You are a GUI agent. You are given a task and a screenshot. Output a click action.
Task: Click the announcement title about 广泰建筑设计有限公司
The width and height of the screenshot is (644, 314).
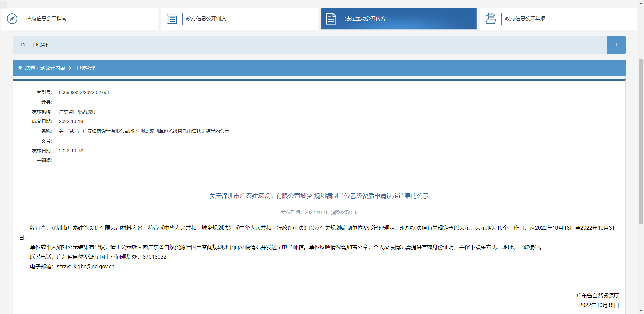click(x=319, y=196)
